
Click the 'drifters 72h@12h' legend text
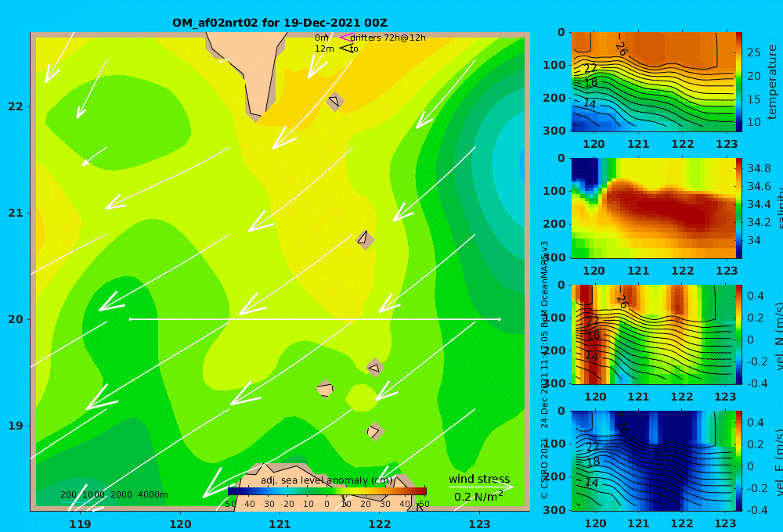(x=388, y=38)
